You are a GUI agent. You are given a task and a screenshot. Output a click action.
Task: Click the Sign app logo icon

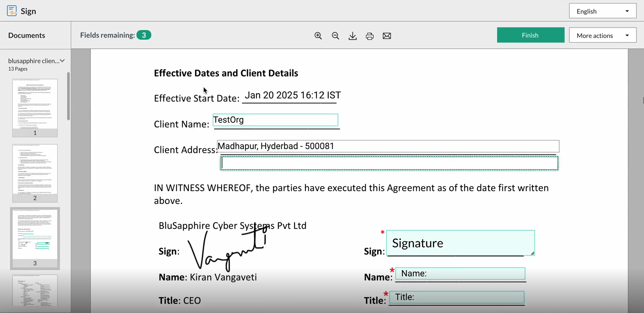click(12, 11)
